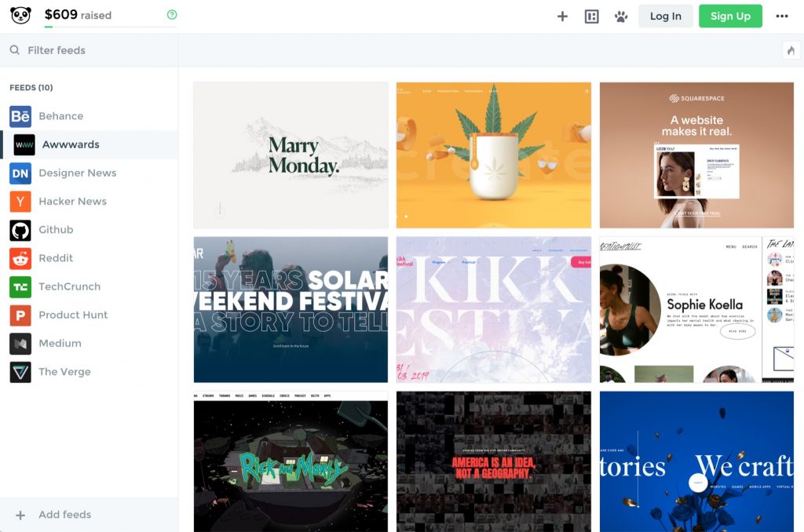Click Add feeds at sidebar bottom
This screenshot has height=532, width=804.
pos(64,515)
